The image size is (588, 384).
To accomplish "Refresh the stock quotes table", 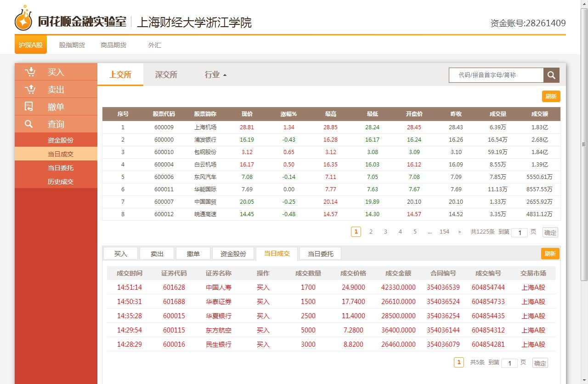I will [x=551, y=96].
